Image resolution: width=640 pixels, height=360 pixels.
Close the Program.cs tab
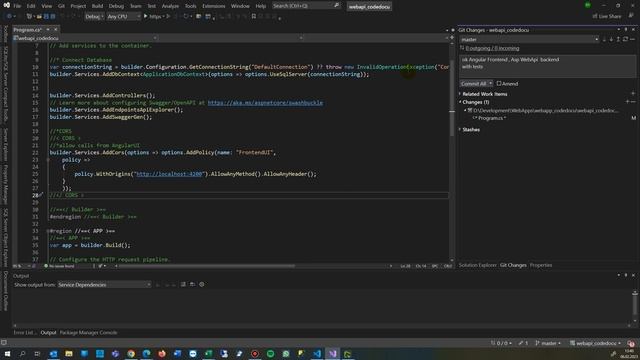pos(56,30)
